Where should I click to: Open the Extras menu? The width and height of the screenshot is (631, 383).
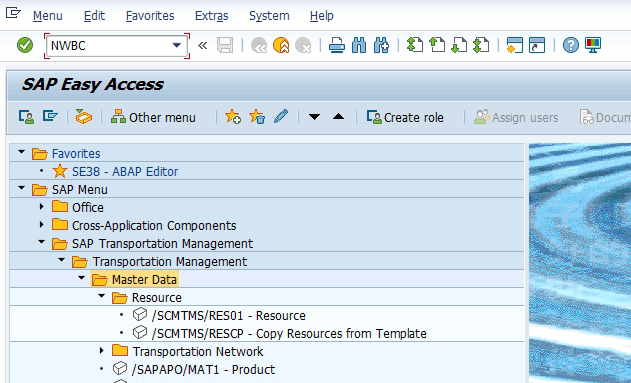point(212,16)
